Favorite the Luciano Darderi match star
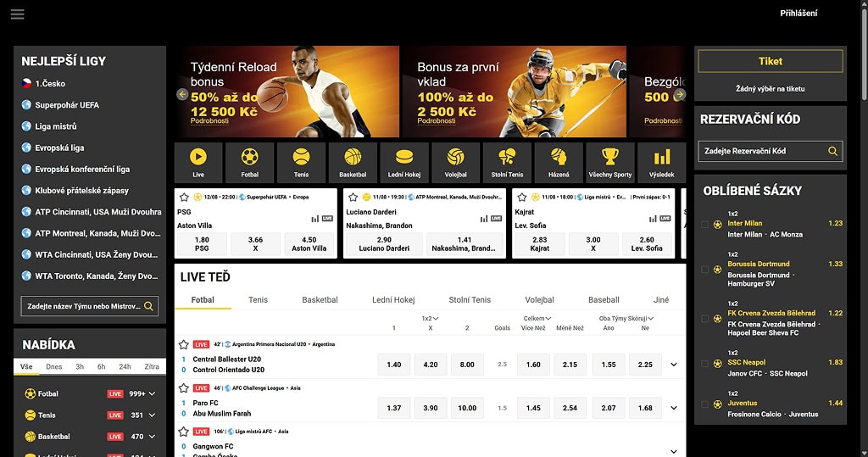Screen dimensions: 868x457 pos(353,197)
